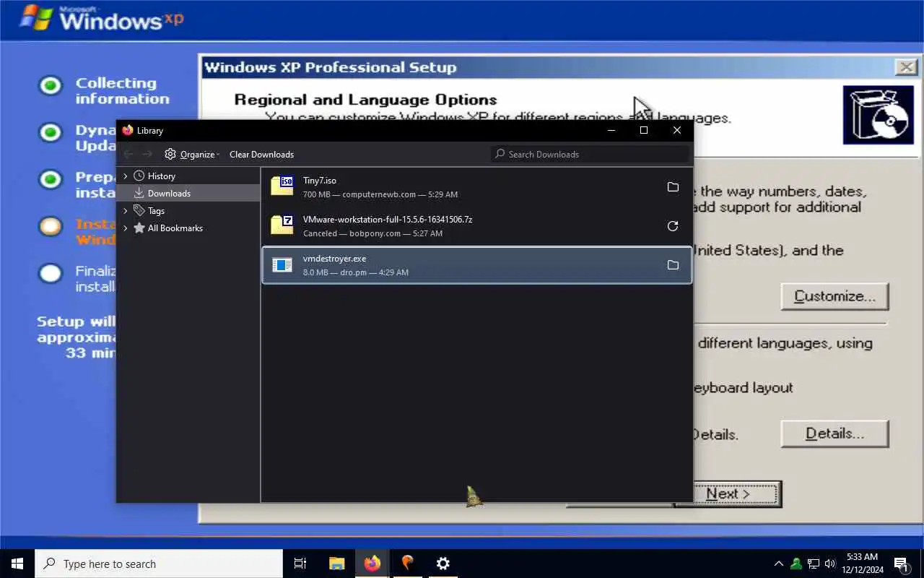The image size is (924, 578).
Task: Click the Library forward arrow
Action: tap(147, 154)
